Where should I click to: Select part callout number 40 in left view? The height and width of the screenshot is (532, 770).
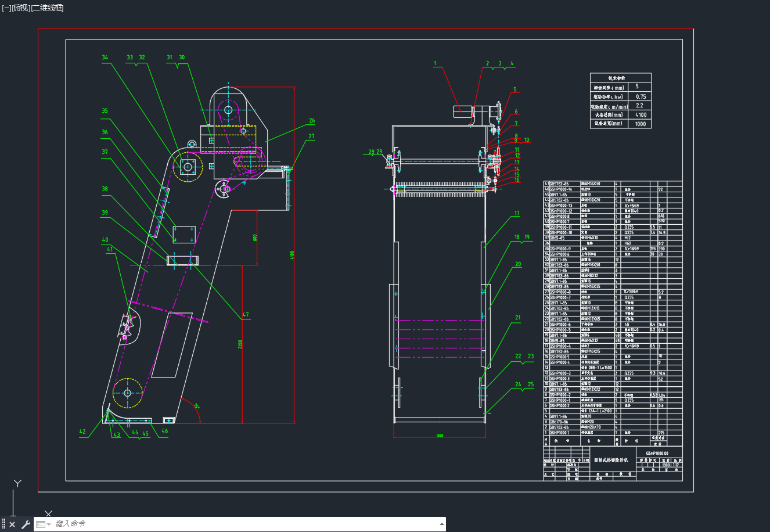pos(105,240)
